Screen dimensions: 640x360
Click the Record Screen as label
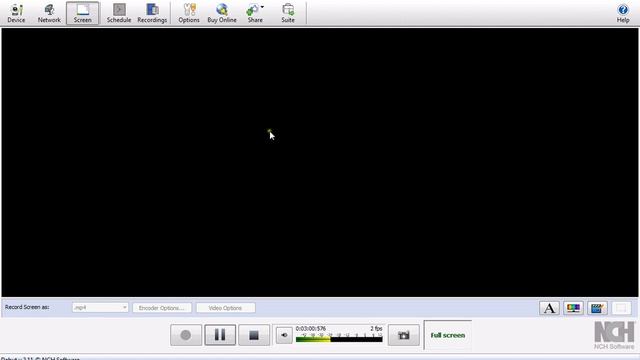tap(27, 307)
